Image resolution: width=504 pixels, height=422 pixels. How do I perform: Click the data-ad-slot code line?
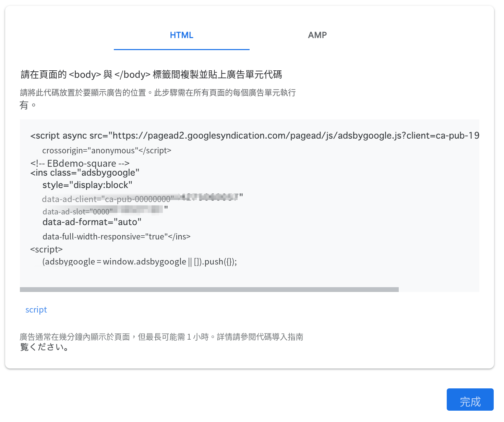coord(105,210)
